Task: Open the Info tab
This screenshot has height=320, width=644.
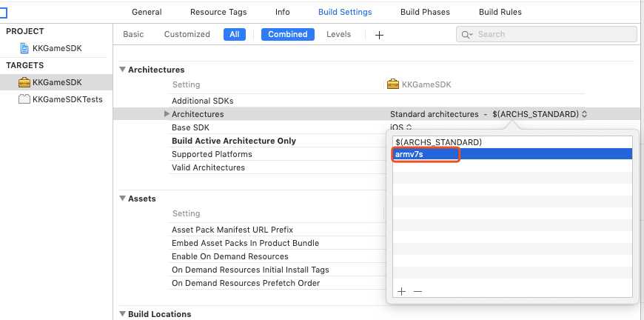Action: coord(283,12)
